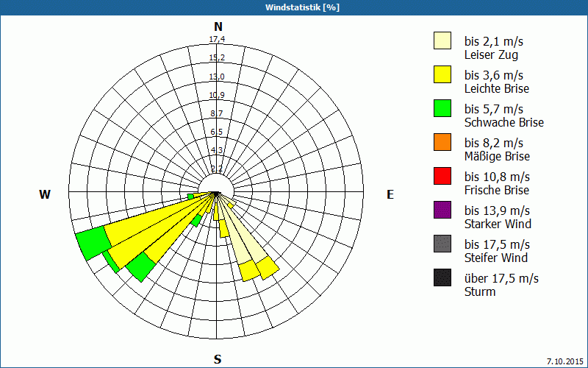Screen dimensions: 588x368
Task: Click the 'N' compass label
Action: (x=218, y=26)
